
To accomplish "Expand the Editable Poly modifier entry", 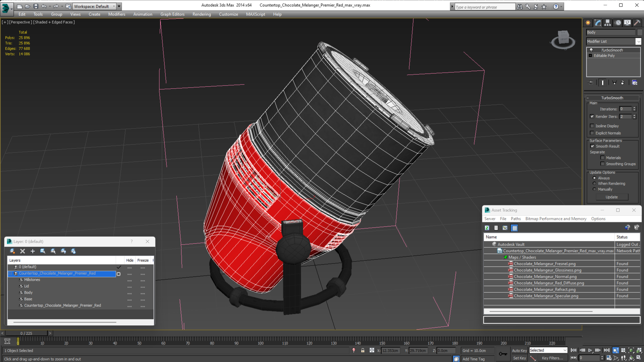I will coord(591,55).
